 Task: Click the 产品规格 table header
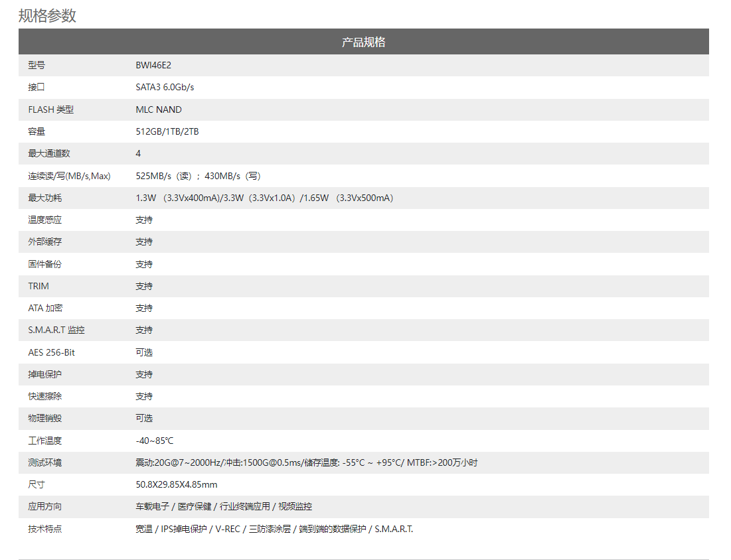point(364,42)
